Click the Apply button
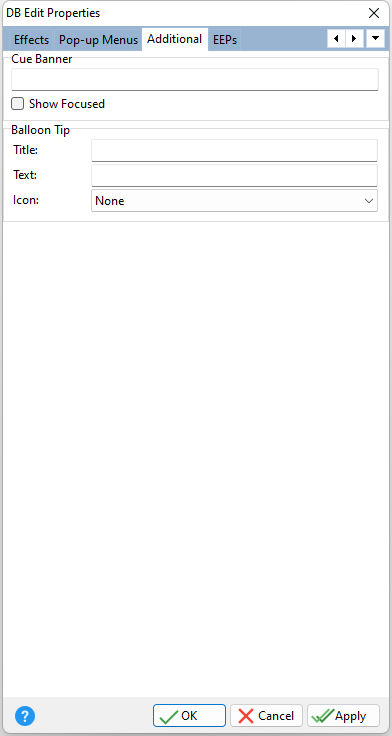This screenshot has height=736, width=392. (343, 716)
